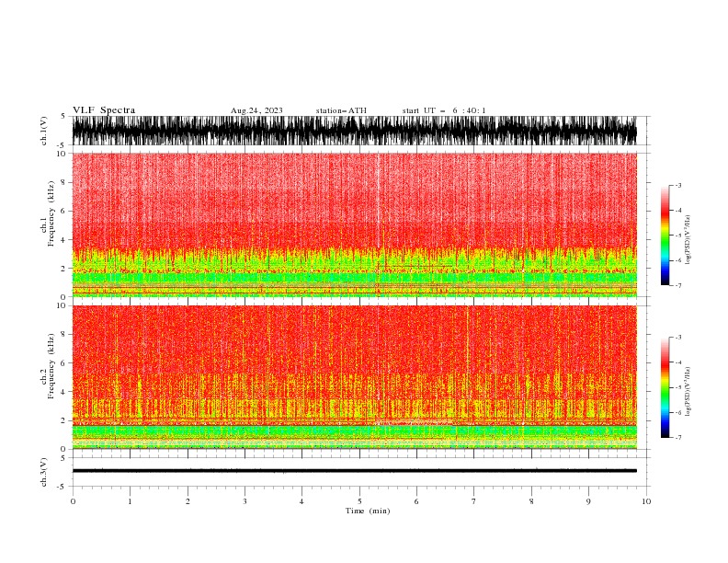Screen dimensions: 728x563
Task: Click the 'start UT = 6:40:1' text
Action: pyautogui.click(x=444, y=110)
